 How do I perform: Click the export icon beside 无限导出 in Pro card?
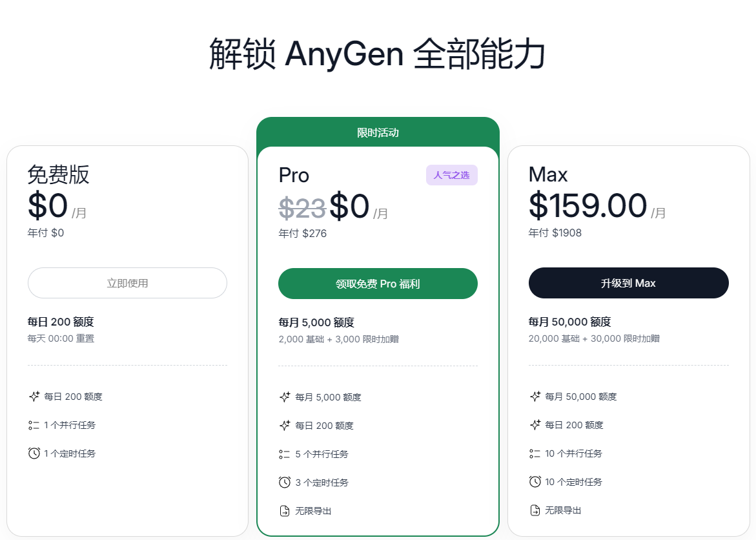point(284,510)
